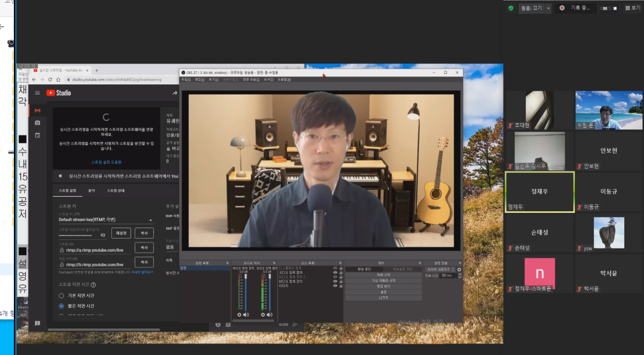Open the OBS scene transition type dropdown
This screenshot has height=355, width=644.
pyautogui.click(x=440, y=269)
